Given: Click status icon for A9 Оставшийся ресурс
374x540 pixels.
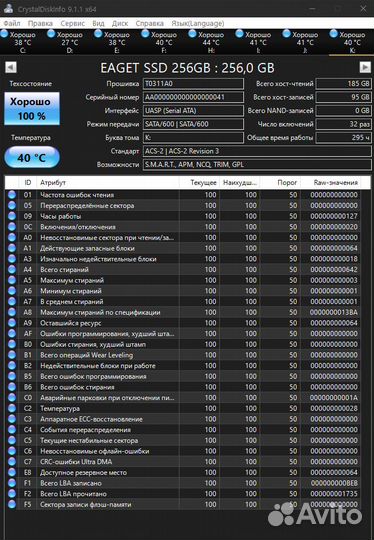Looking at the screenshot, I should tap(12, 323).
